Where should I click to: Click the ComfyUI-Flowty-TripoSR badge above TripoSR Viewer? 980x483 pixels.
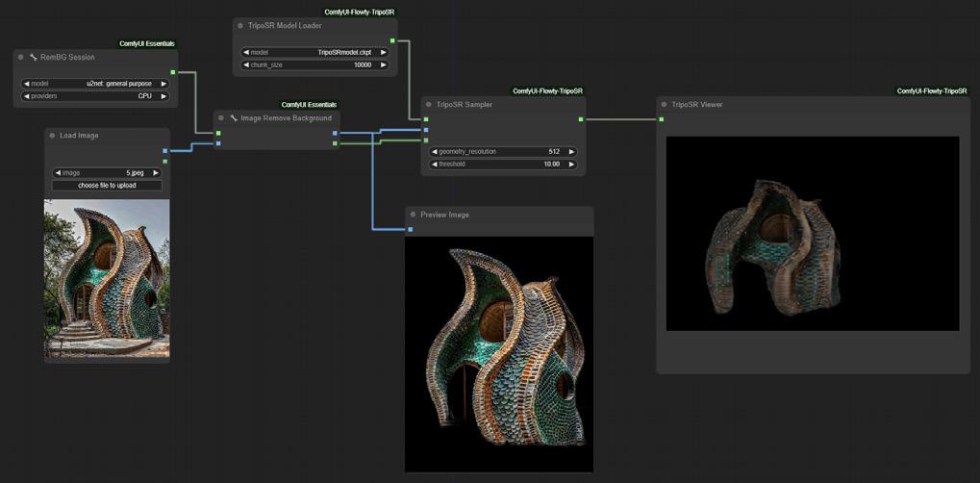[932, 91]
